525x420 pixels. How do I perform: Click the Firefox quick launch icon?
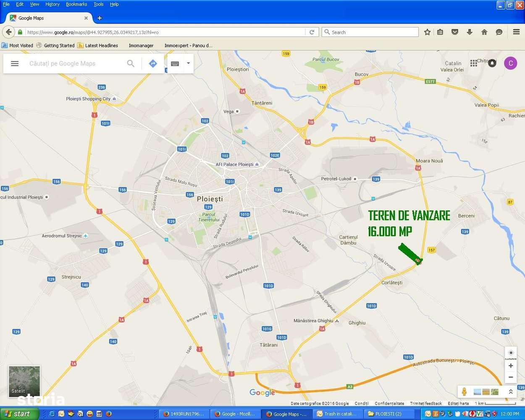coord(109,414)
